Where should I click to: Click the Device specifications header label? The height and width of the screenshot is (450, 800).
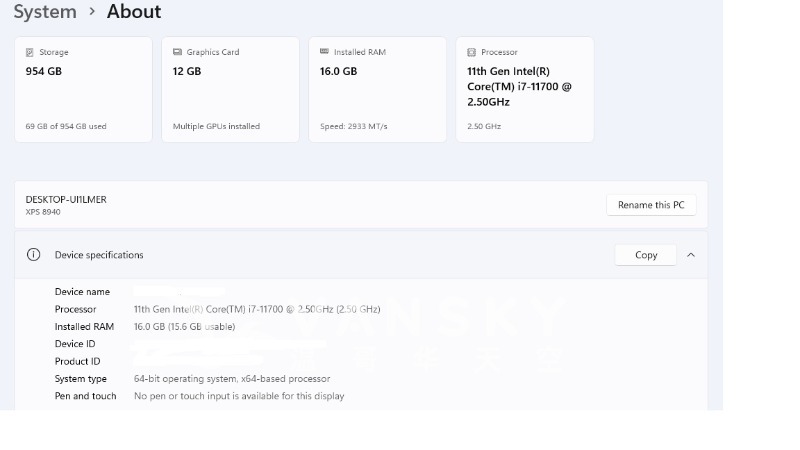[99, 255]
